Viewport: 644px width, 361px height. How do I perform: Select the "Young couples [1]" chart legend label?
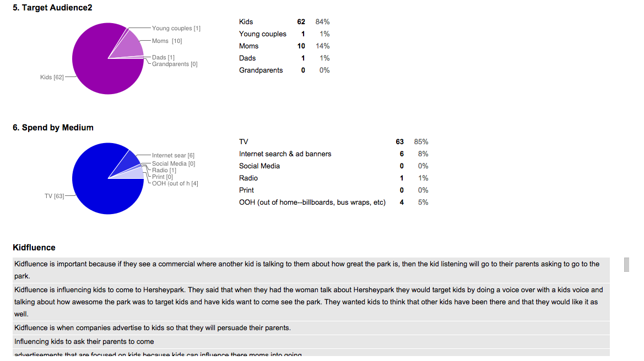tap(176, 29)
